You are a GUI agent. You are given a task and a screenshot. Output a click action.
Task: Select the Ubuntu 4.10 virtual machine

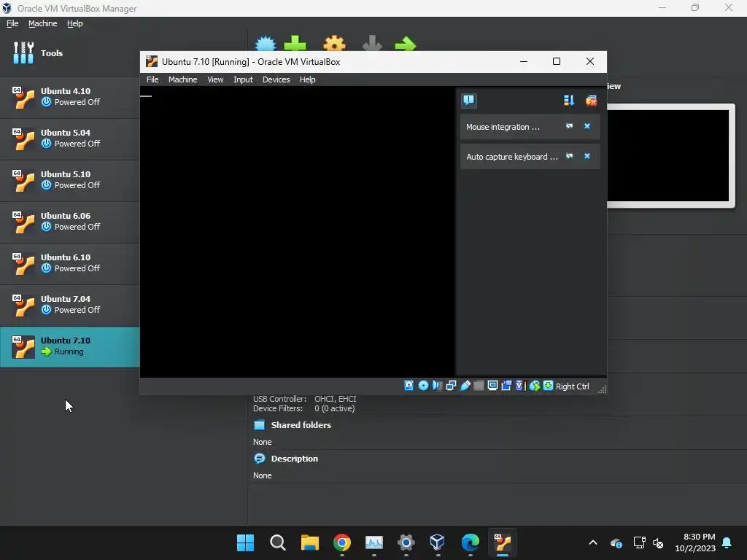(x=70, y=97)
